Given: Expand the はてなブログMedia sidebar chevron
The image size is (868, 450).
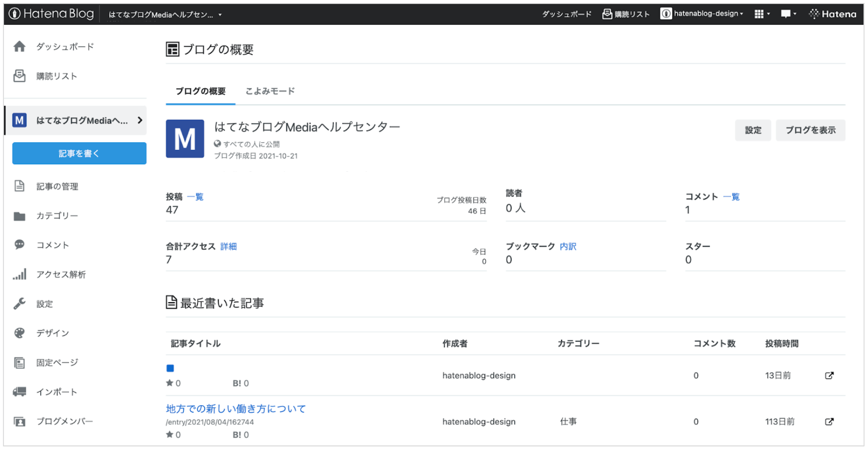Looking at the screenshot, I should [x=140, y=120].
